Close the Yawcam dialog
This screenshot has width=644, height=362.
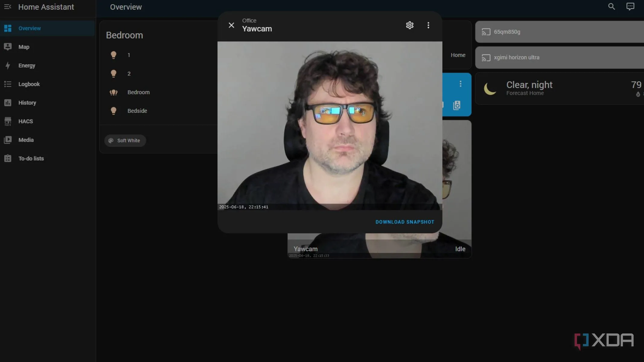coord(231,25)
